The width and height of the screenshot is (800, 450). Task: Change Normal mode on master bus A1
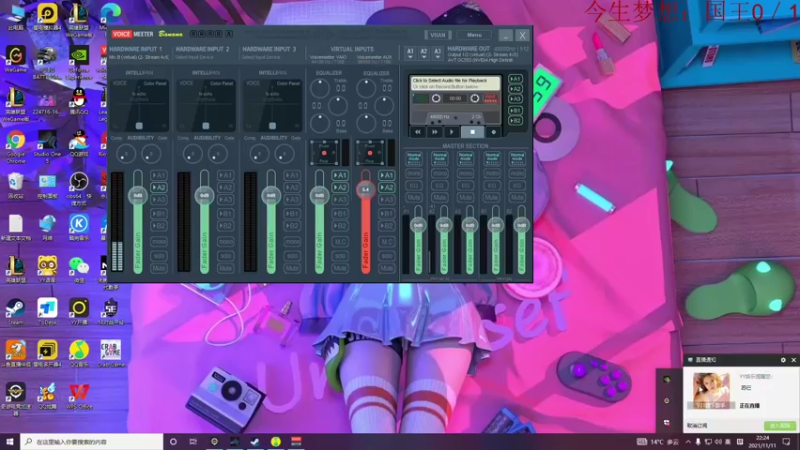[x=414, y=158]
